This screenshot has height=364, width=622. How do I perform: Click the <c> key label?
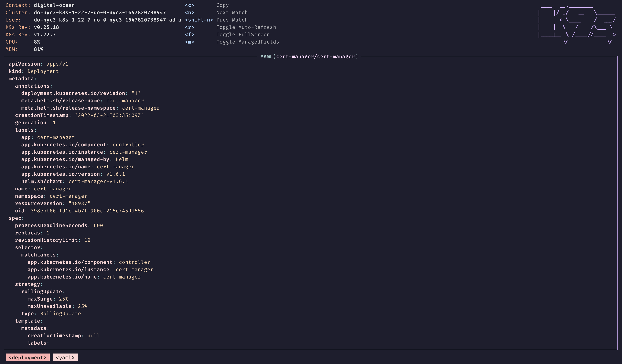pyautogui.click(x=190, y=5)
